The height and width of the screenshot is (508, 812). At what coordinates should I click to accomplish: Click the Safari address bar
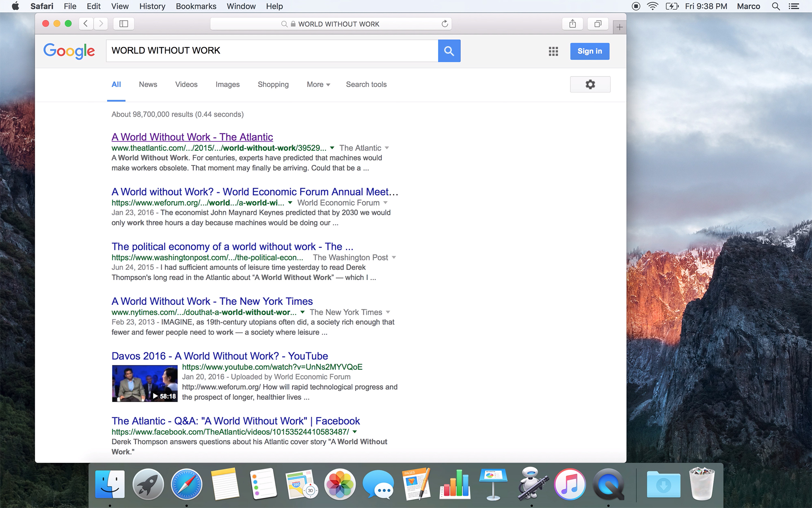coord(331,24)
